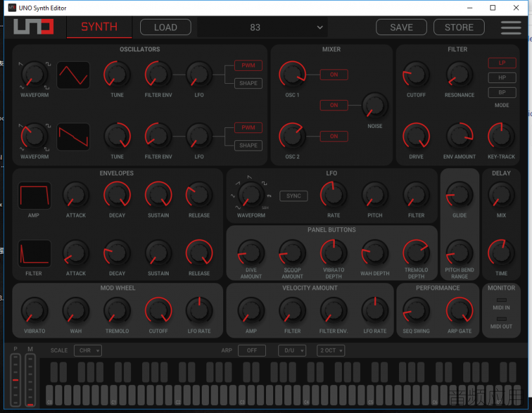Click the pitch bend P slider
Image resolution: width=532 pixels, height=413 pixels.
point(16,380)
